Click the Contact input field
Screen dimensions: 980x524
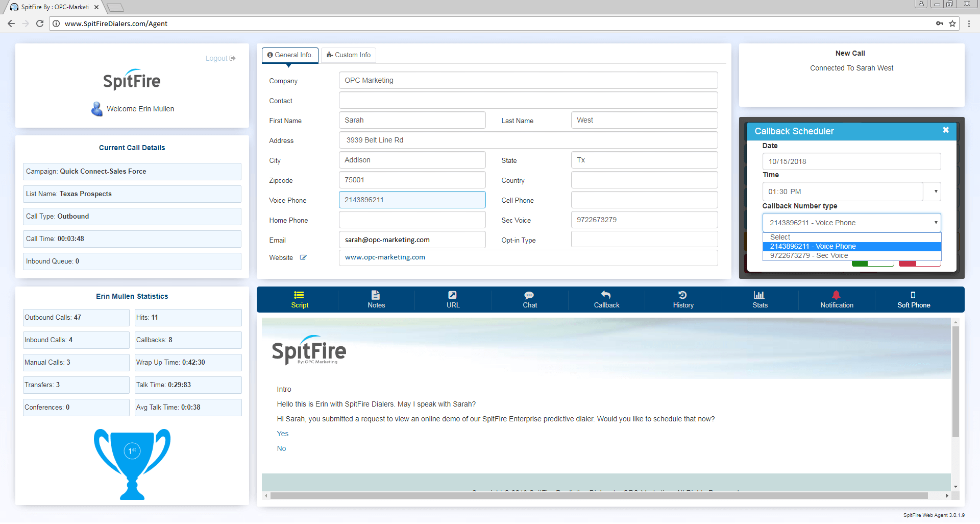[528, 100]
